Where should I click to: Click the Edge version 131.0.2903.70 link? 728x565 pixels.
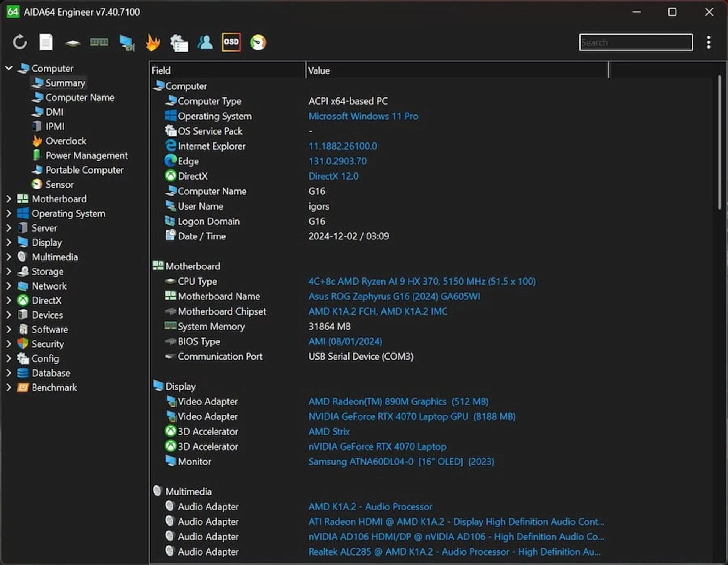337,161
